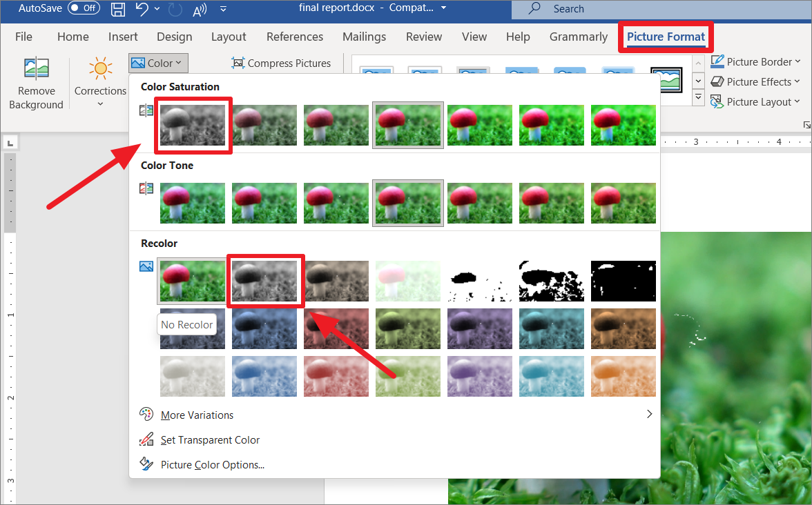Select the Mailings tab

point(364,37)
